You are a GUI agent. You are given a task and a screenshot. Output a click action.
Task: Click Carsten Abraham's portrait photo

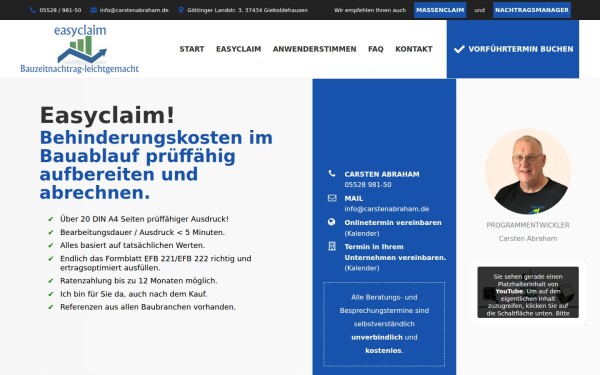(x=528, y=171)
